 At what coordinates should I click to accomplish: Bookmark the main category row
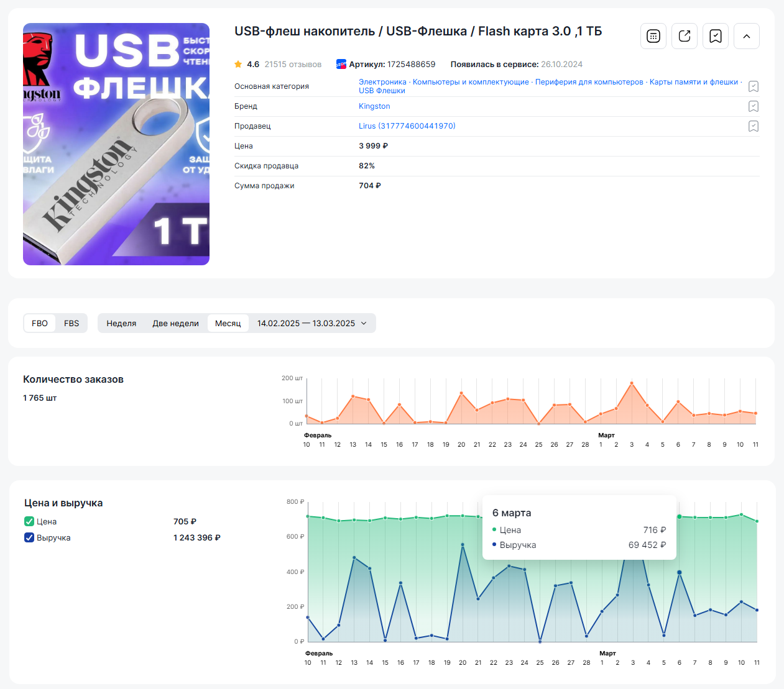pos(753,86)
